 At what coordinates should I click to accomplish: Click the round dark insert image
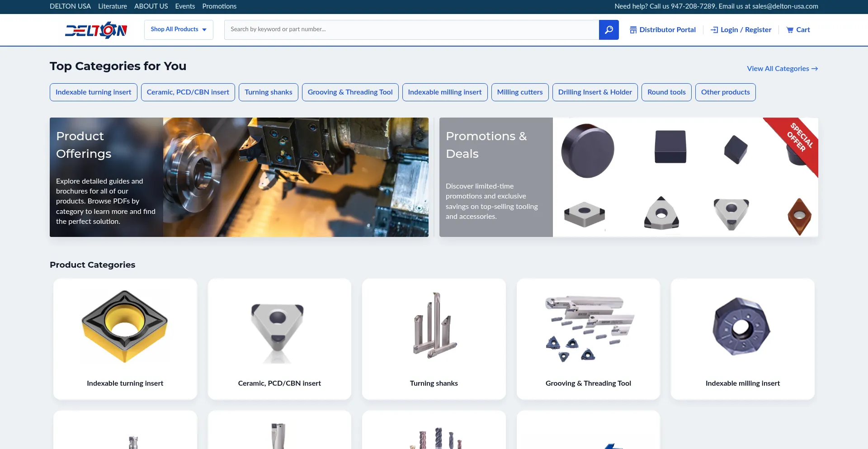pyautogui.click(x=588, y=151)
